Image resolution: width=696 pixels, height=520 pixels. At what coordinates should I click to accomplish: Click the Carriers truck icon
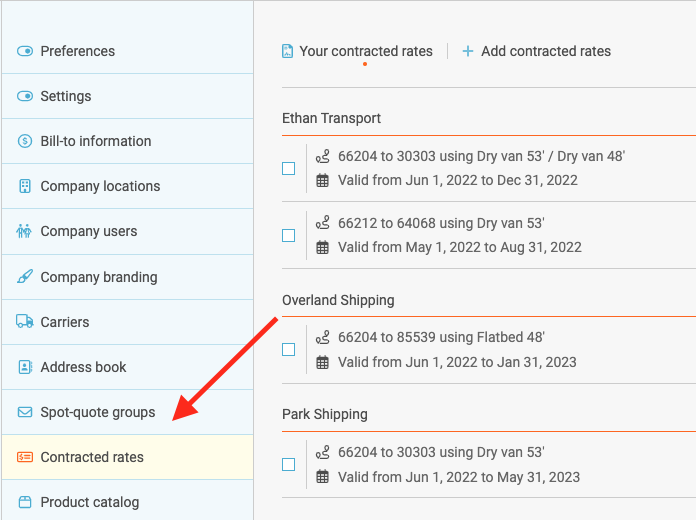coord(25,322)
